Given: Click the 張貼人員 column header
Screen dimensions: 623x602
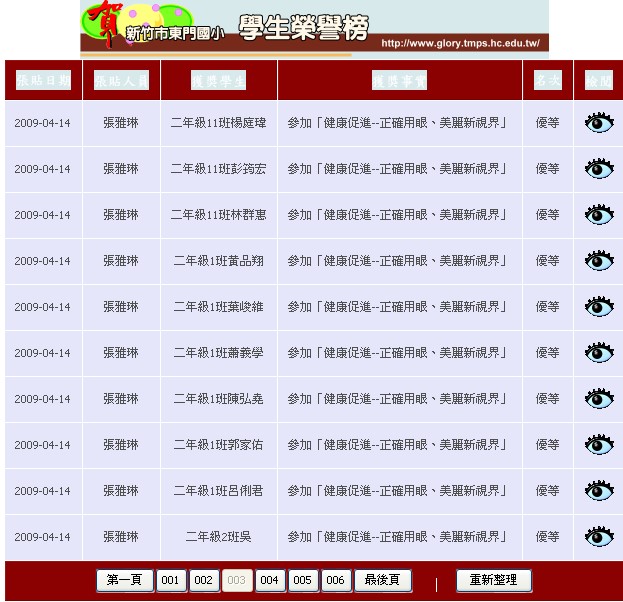Looking at the screenshot, I should pos(121,80).
